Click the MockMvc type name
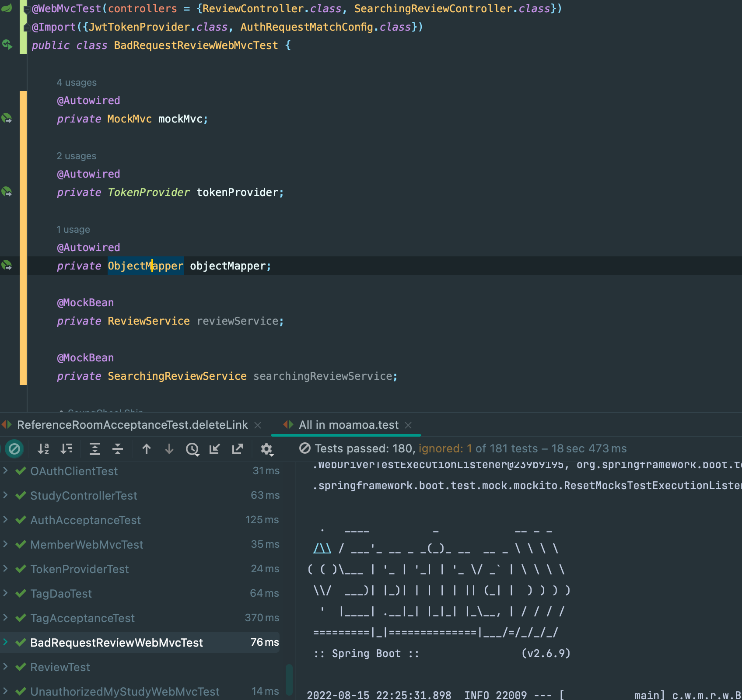The image size is (742, 700). click(x=129, y=119)
